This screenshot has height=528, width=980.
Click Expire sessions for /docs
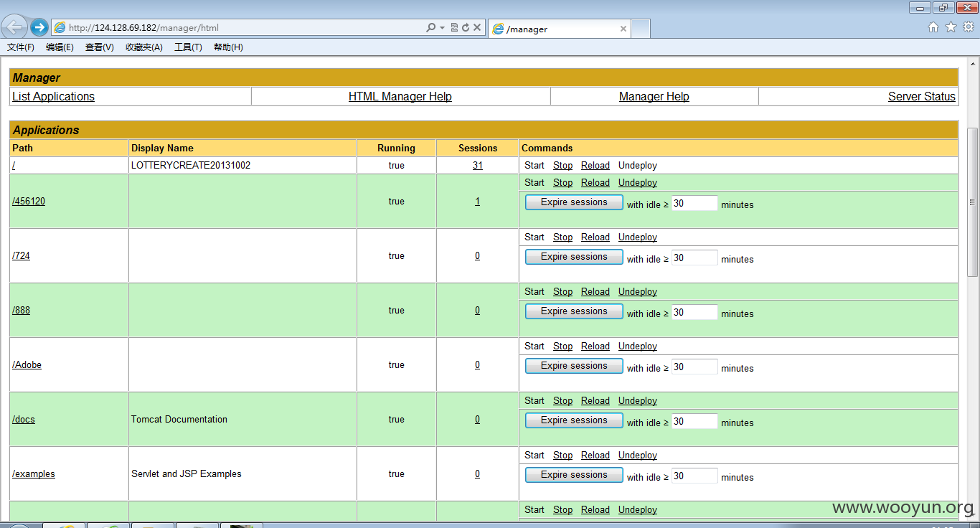point(574,420)
